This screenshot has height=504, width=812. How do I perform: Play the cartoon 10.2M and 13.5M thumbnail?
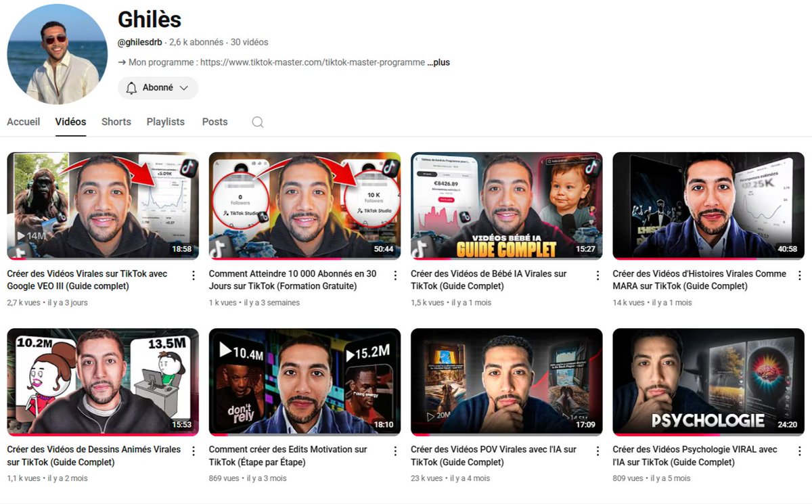coord(103,382)
